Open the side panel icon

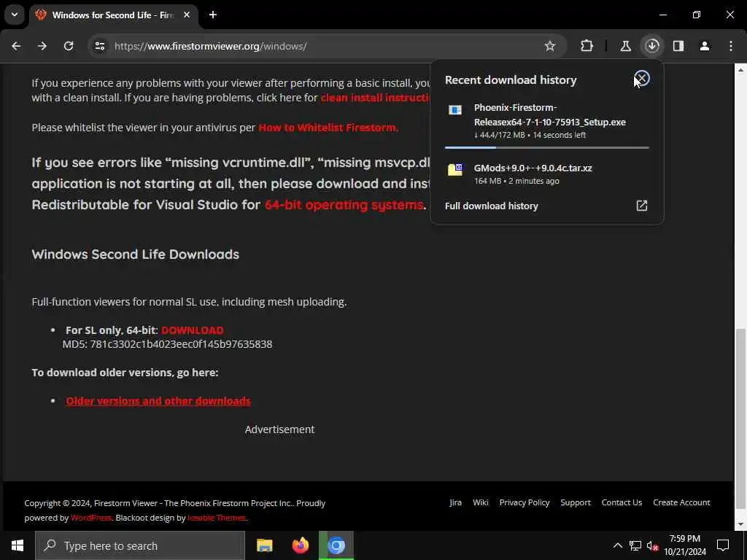[678, 46]
